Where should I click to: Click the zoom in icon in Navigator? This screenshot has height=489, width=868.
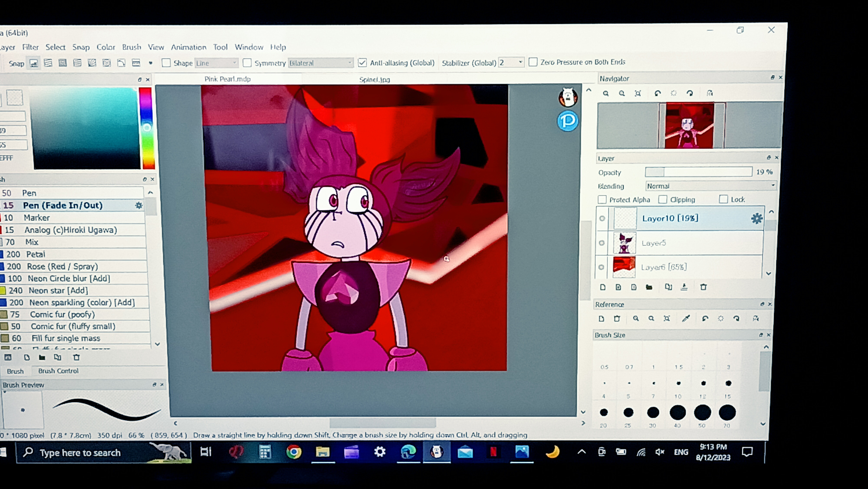(x=606, y=93)
